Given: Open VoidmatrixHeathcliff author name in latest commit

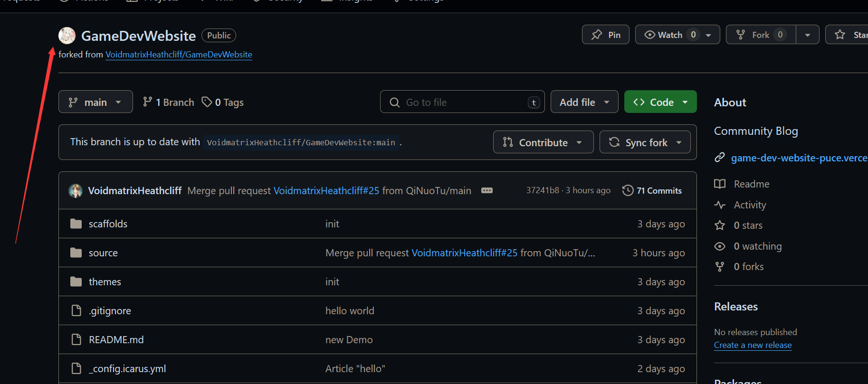Looking at the screenshot, I should tap(135, 191).
